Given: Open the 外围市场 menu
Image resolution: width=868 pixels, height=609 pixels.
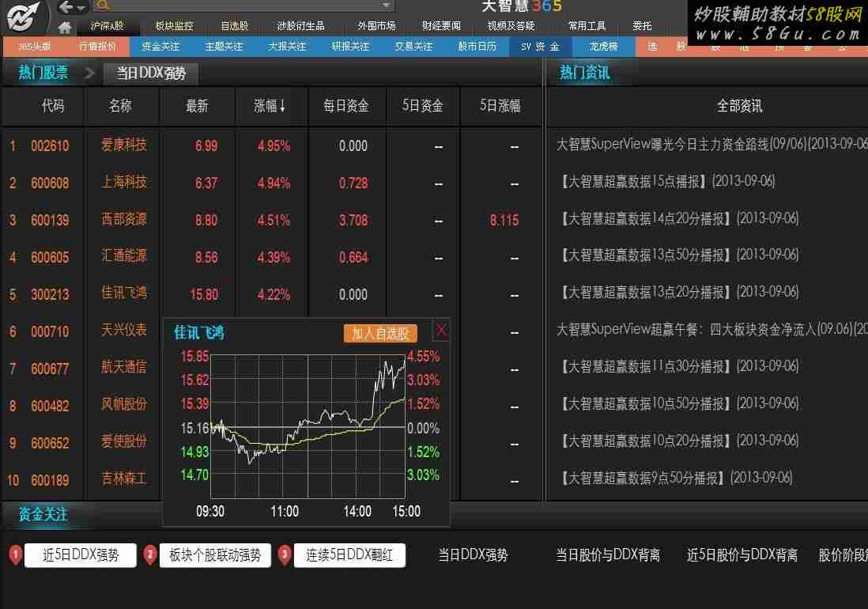Looking at the screenshot, I should 376,26.
